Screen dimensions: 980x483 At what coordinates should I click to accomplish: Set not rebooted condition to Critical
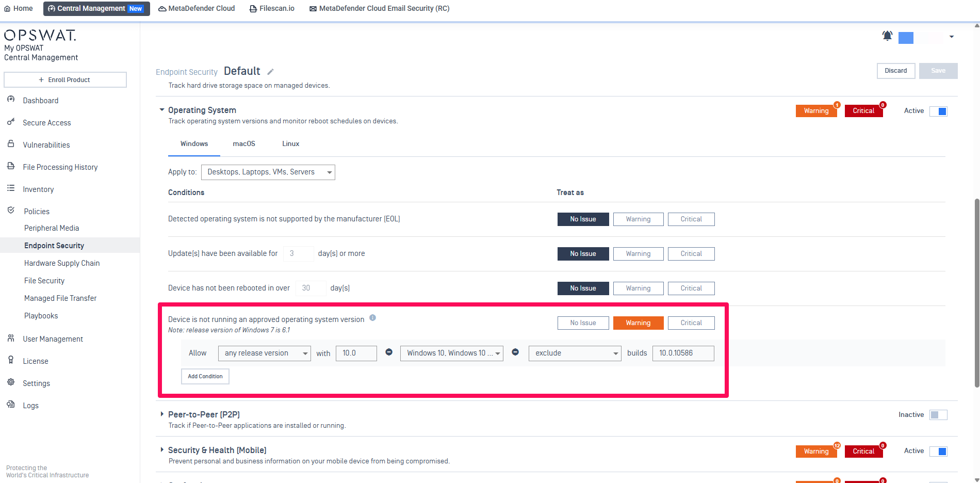coord(691,288)
